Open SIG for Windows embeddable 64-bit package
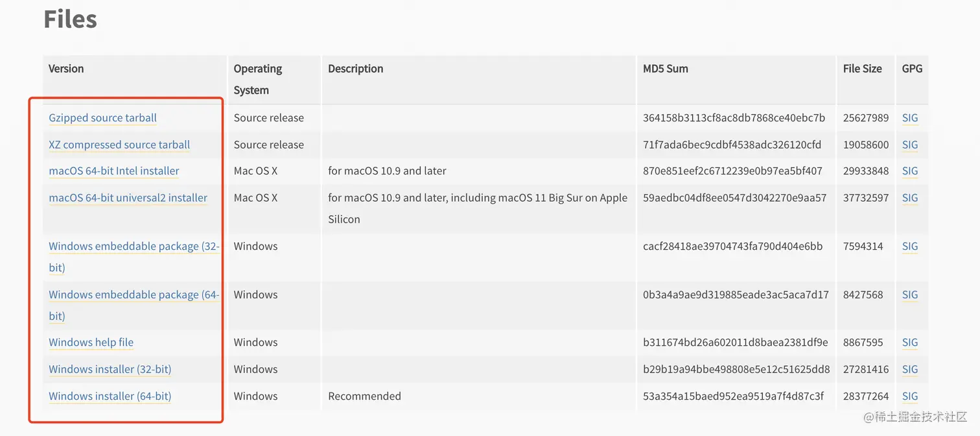 [909, 295]
